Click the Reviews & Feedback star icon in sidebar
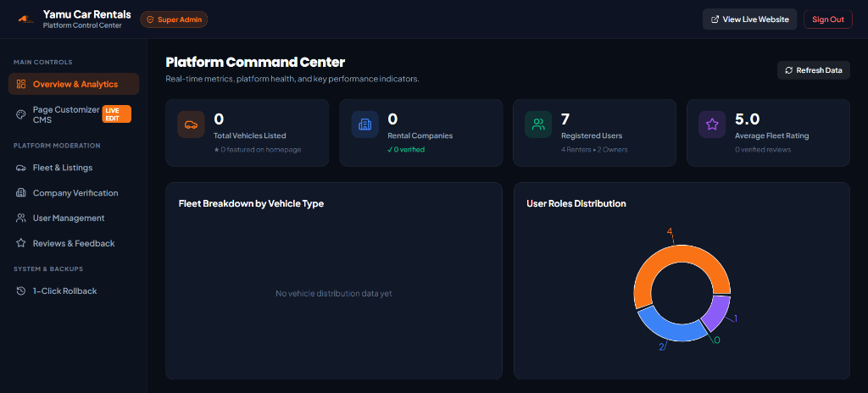The height and width of the screenshot is (393, 868). [x=21, y=244]
